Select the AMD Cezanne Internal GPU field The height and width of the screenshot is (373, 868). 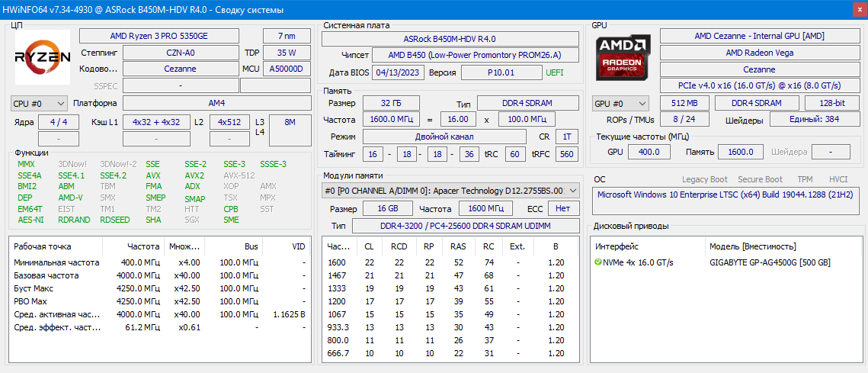point(759,36)
